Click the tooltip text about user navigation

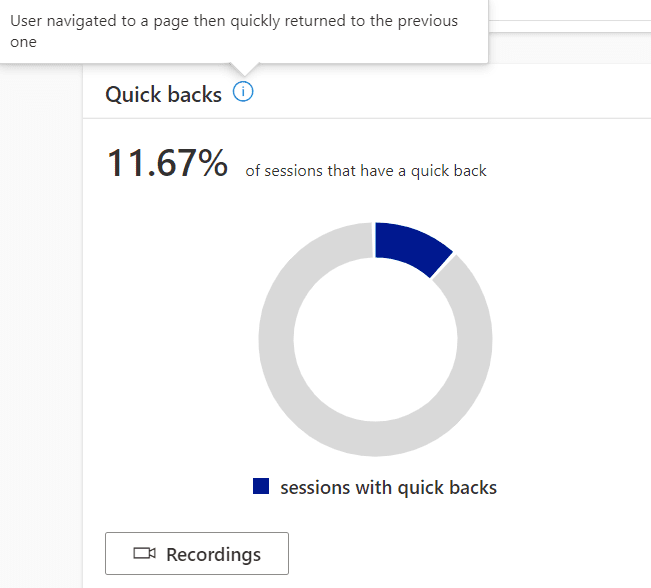coord(234,21)
